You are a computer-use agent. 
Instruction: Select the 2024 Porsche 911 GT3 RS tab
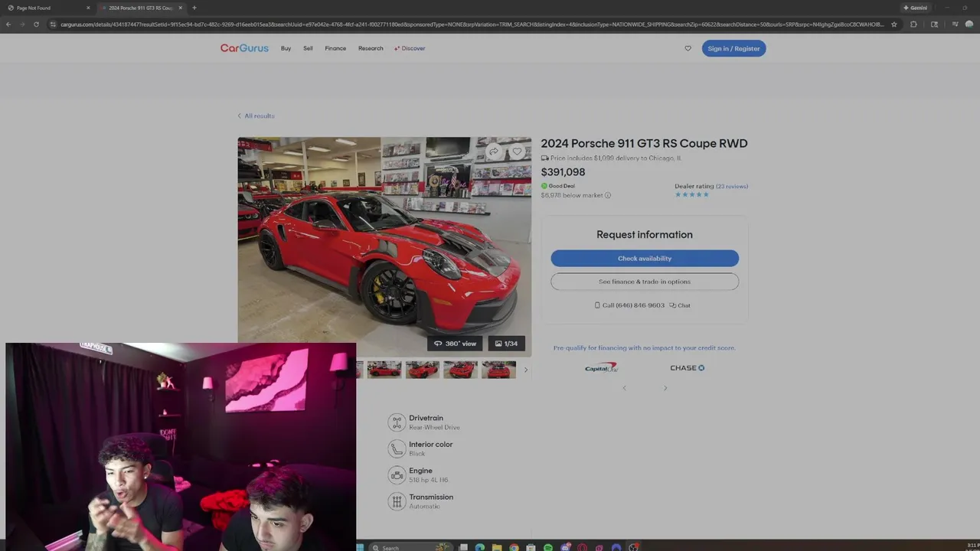click(142, 8)
